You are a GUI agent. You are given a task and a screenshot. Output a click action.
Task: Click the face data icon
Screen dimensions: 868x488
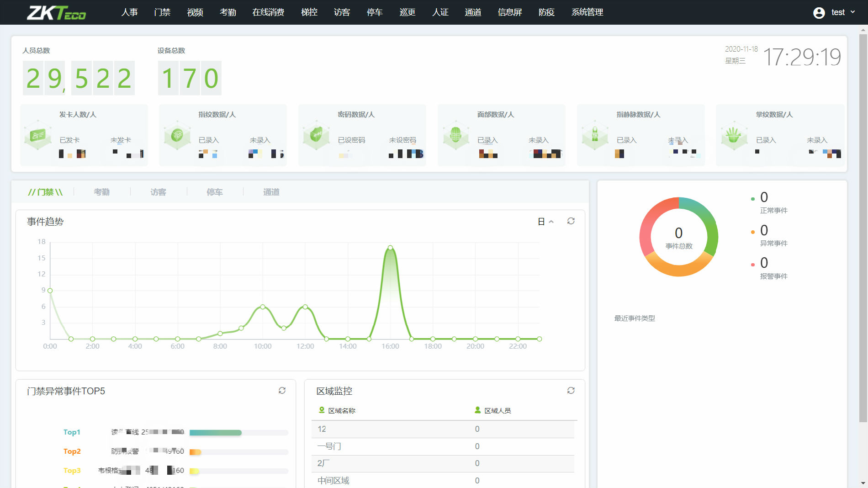click(455, 135)
